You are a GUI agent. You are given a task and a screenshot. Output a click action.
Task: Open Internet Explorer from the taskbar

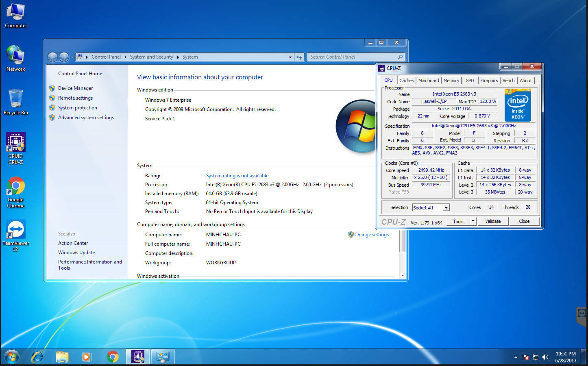37,357
